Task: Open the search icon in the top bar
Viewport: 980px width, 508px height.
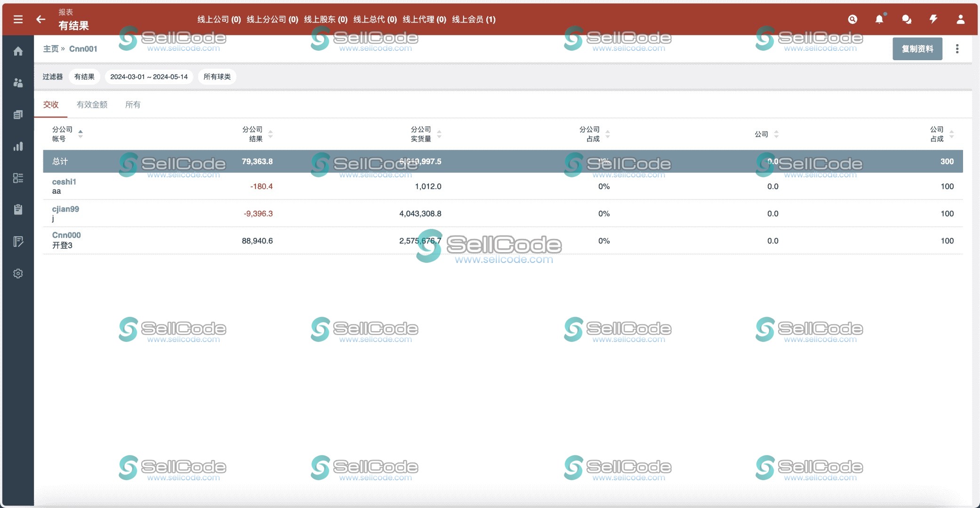Action: [x=852, y=19]
